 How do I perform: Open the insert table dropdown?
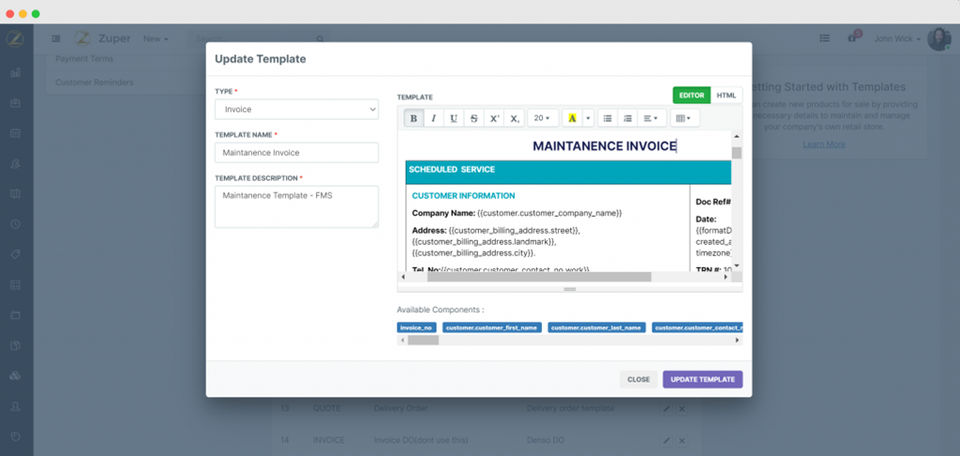(x=684, y=118)
